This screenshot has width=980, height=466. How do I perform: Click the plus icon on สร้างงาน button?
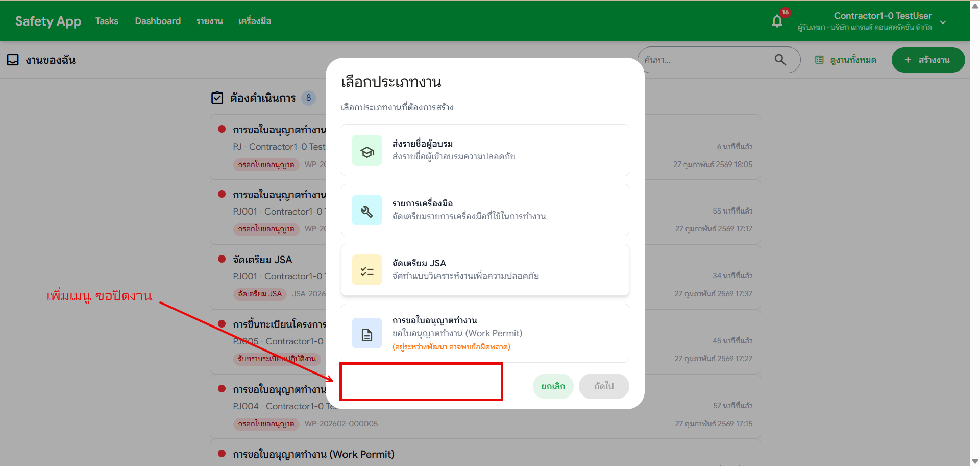coord(908,60)
